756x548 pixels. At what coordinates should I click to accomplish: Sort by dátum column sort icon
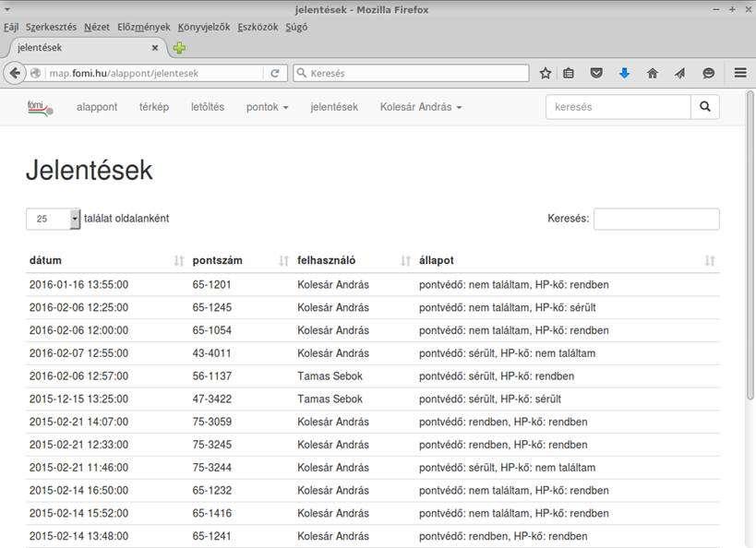(x=179, y=261)
